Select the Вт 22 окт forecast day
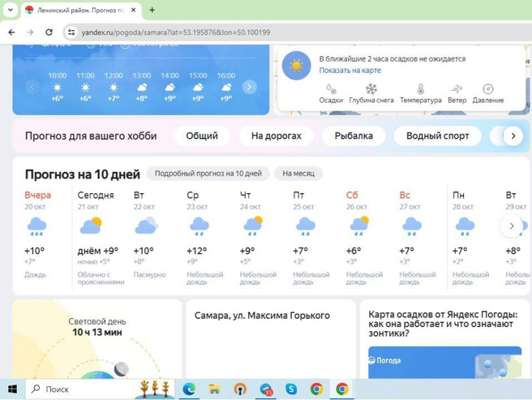532x400 pixels. tap(149, 238)
